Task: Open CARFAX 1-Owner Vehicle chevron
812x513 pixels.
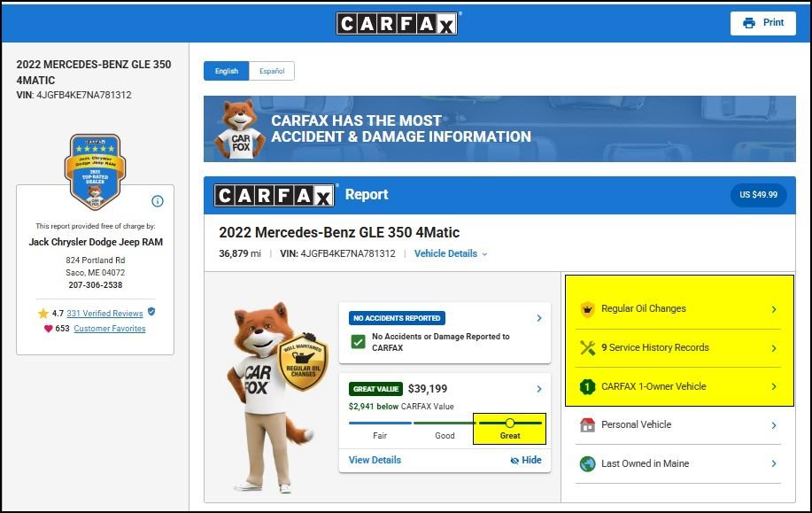Action: (x=774, y=386)
